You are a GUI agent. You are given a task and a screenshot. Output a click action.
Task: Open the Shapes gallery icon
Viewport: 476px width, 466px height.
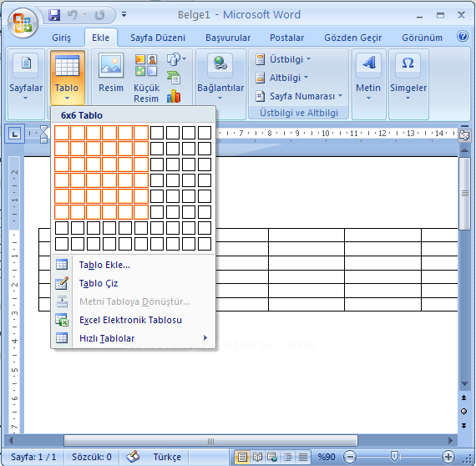(x=176, y=59)
